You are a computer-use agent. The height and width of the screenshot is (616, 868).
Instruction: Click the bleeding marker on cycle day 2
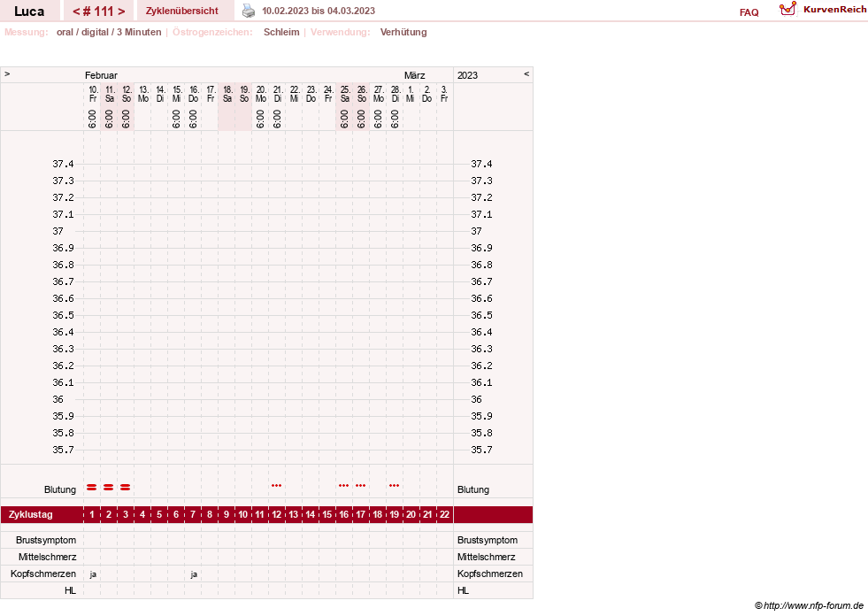click(109, 487)
